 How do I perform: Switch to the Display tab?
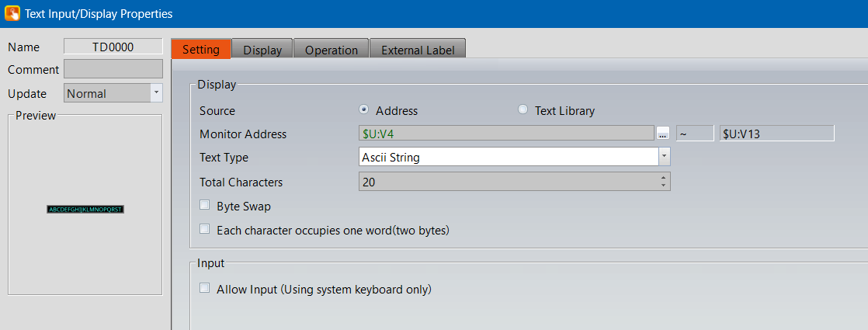coord(262,50)
